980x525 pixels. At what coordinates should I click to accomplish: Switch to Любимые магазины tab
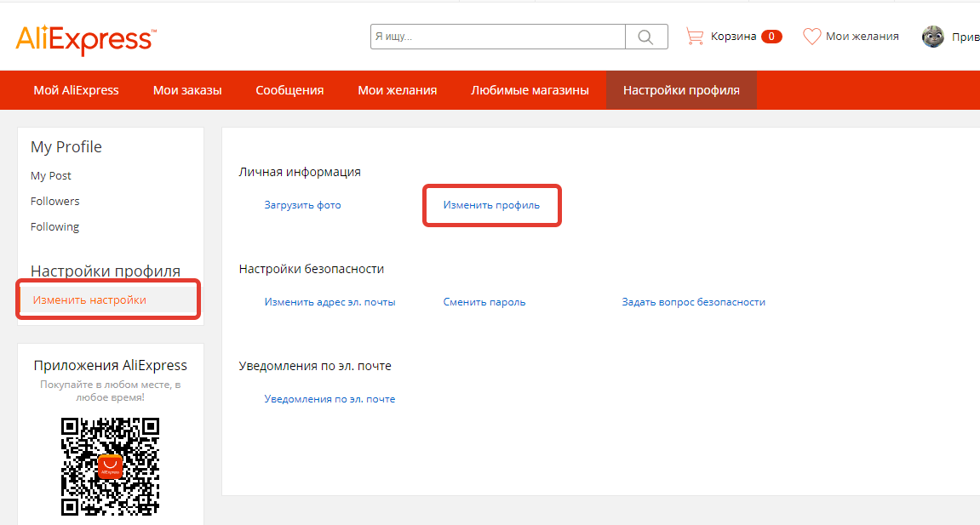click(530, 90)
